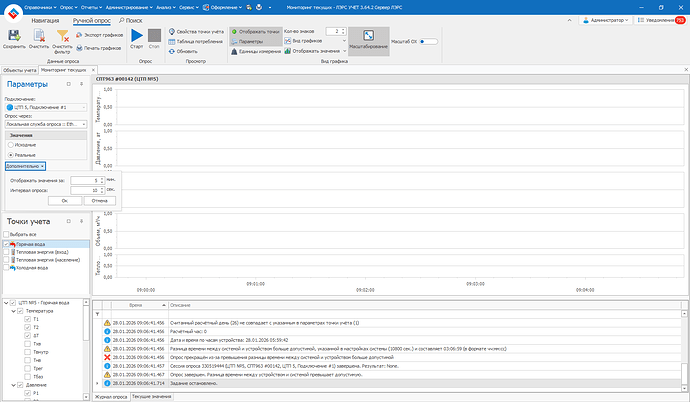Click the Очистить фильтр icon
The height and width of the screenshot is (402, 690).
(62, 38)
